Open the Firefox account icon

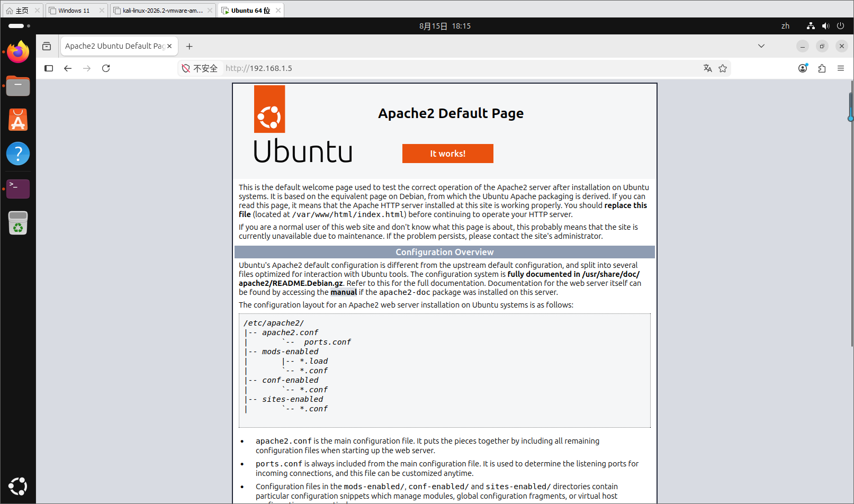point(803,68)
